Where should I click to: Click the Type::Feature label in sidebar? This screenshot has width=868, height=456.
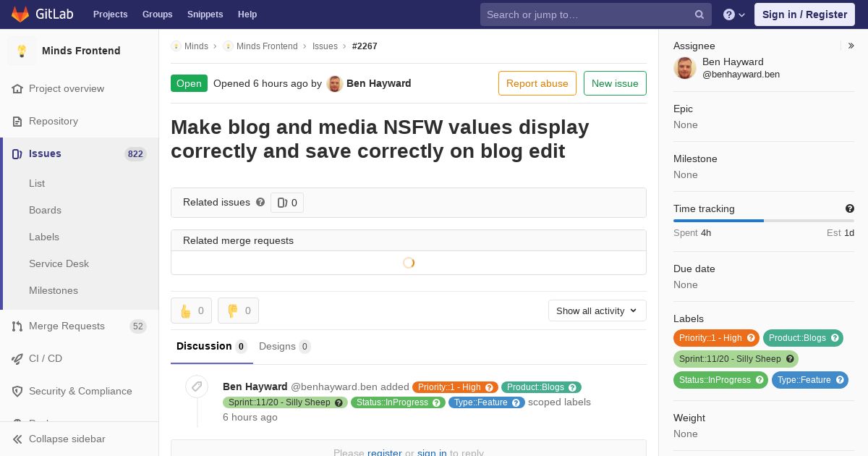pyautogui.click(x=804, y=380)
